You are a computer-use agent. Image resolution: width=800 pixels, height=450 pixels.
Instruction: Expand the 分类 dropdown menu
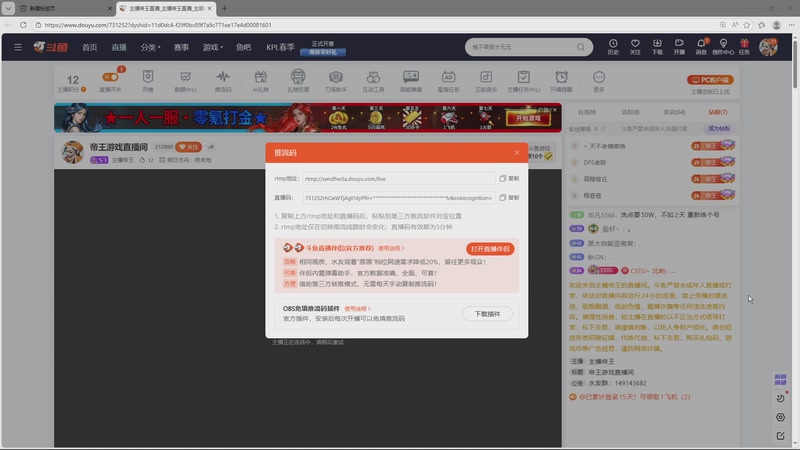150,47
